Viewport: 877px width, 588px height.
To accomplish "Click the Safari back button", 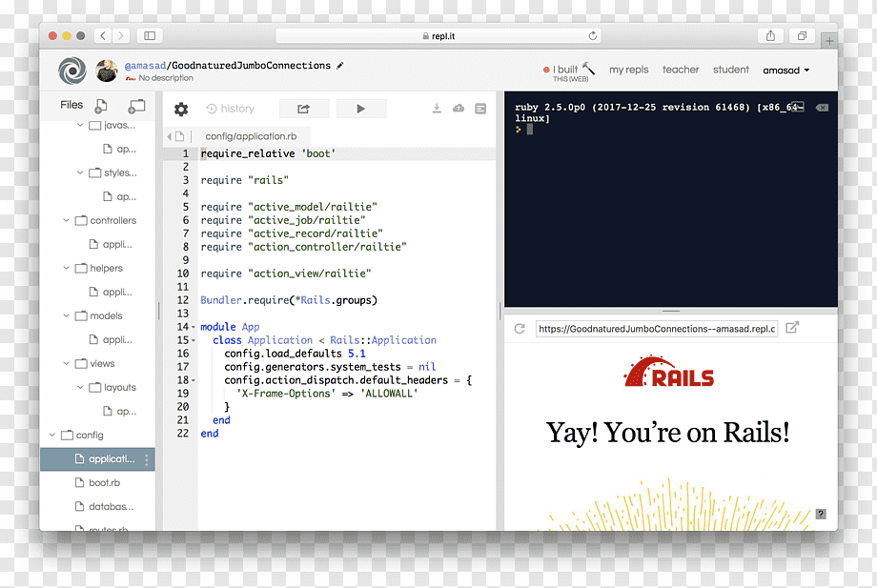I will click(x=103, y=36).
